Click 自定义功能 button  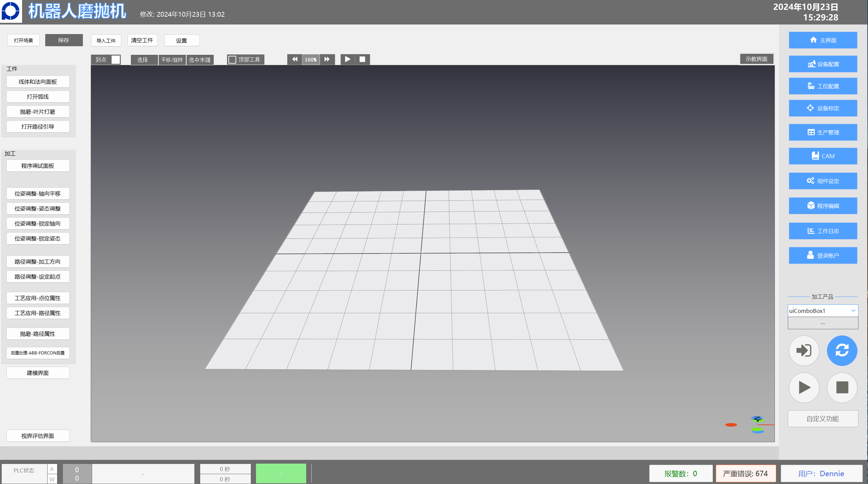822,419
